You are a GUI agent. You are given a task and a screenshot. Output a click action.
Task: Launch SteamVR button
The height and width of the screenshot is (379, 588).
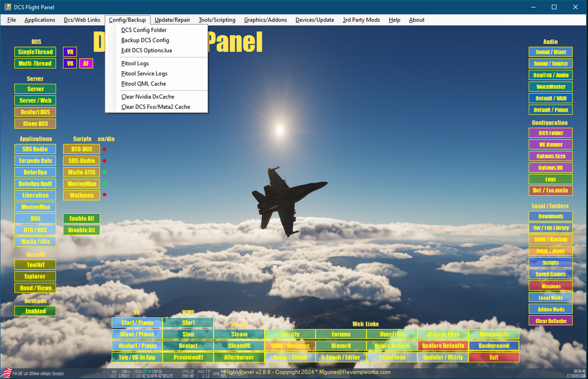[x=239, y=346]
